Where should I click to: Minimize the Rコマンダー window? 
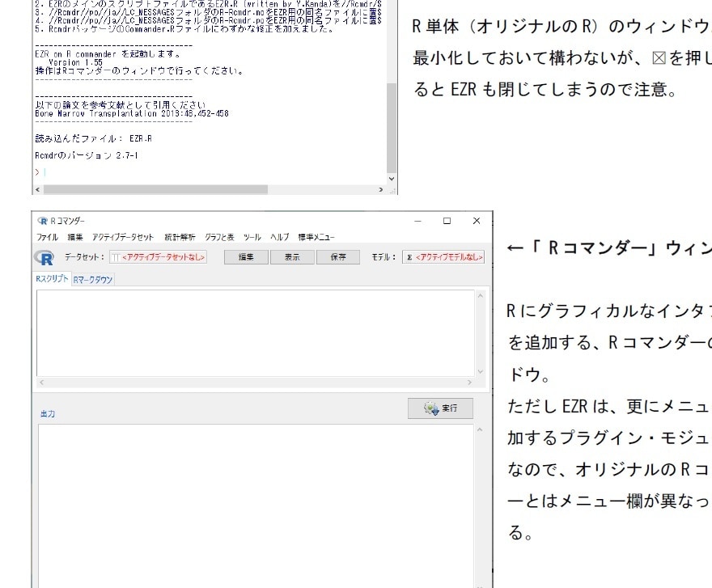tap(417, 221)
